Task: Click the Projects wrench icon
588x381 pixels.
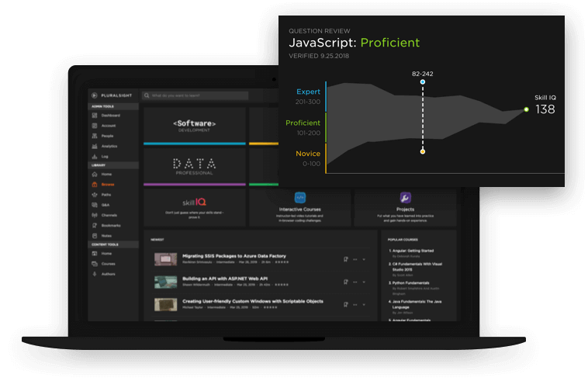Action: [x=405, y=198]
